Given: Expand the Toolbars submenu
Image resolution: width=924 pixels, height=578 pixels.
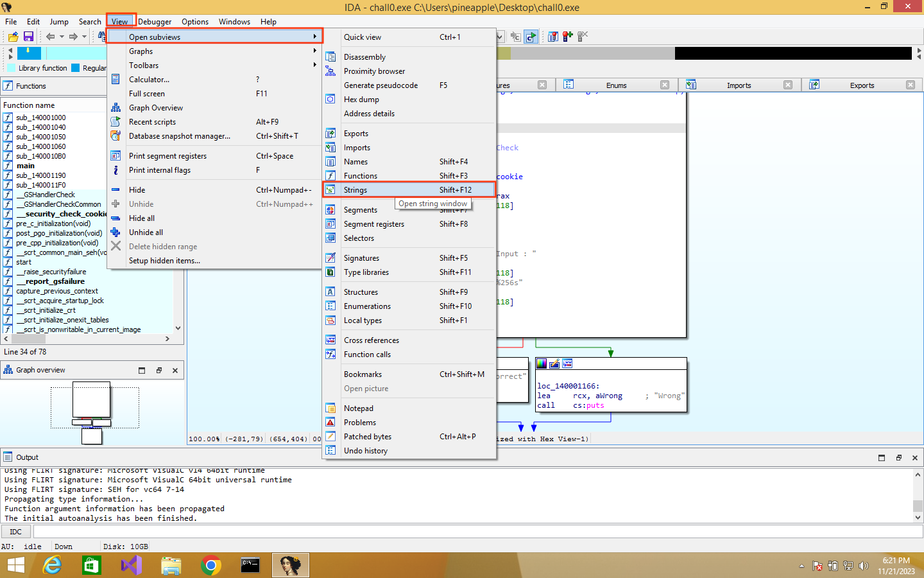Looking at the screenshot, I should [214, 65].
